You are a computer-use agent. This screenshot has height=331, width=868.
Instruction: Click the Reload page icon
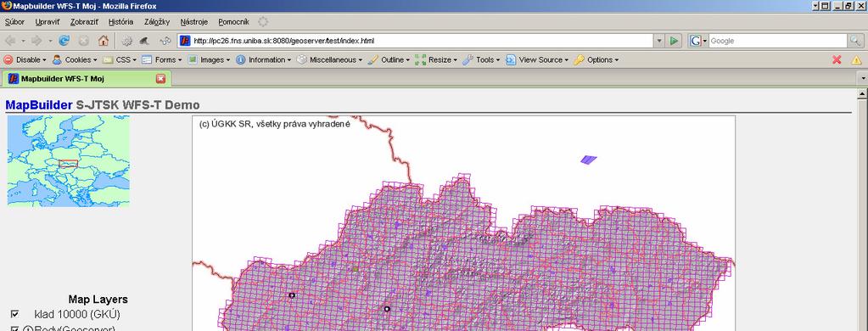[x=64, y=41]
